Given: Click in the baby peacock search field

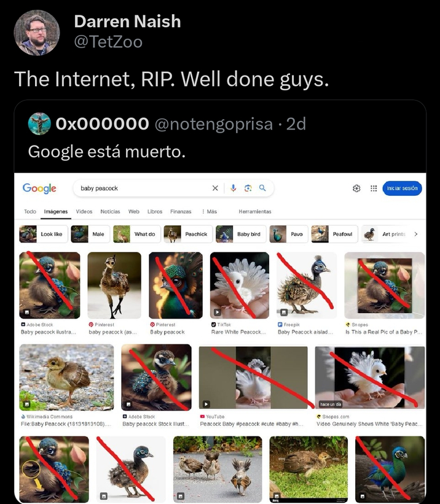Looking at the screenshot, I should click(141, 188).
